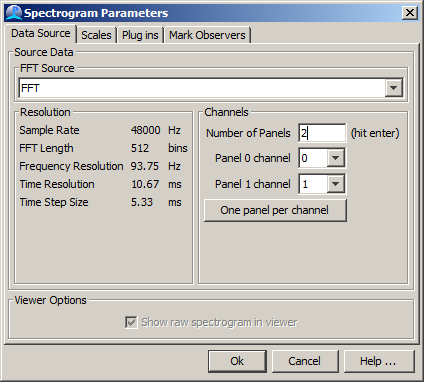Close the Spectrogram Parameters dialog
The image size is (424, 382).
410,13
